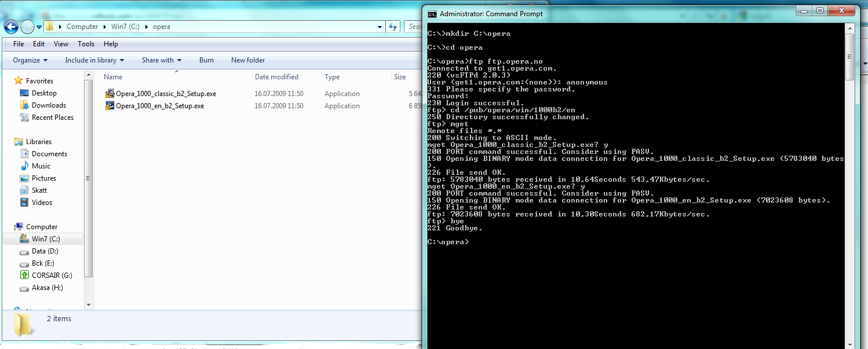Click the New folder button
Image resolution: width=868 pixels, height=349 pixels.
tap(248, 60)
